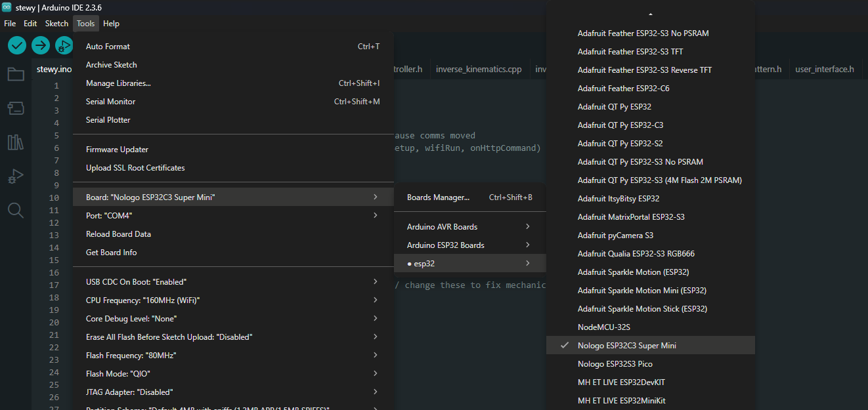Screen dimensions: 868x410
Task: Expand CPU Frequency 160MHz options
Action: 233,300
